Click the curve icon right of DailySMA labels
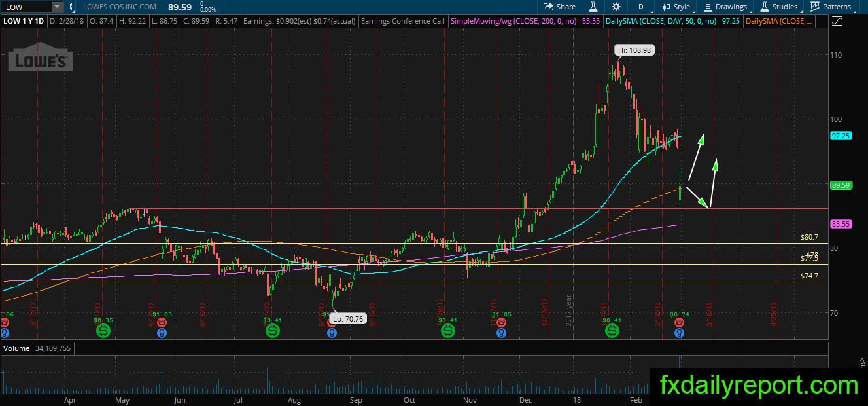The image size is (868, 406). click(837, 21)
